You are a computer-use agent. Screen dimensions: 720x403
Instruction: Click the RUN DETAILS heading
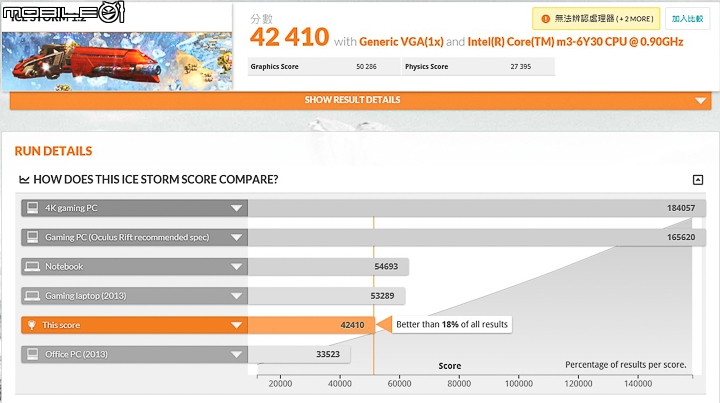53,151
